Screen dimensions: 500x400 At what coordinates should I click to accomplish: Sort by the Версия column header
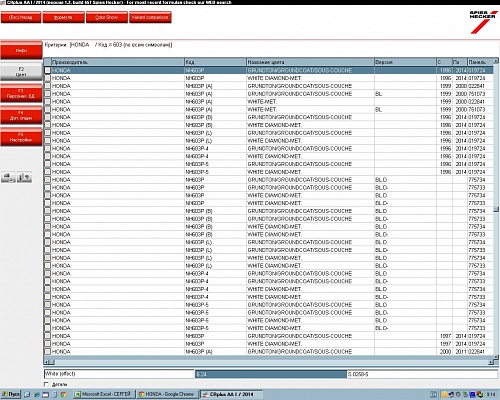405,62
